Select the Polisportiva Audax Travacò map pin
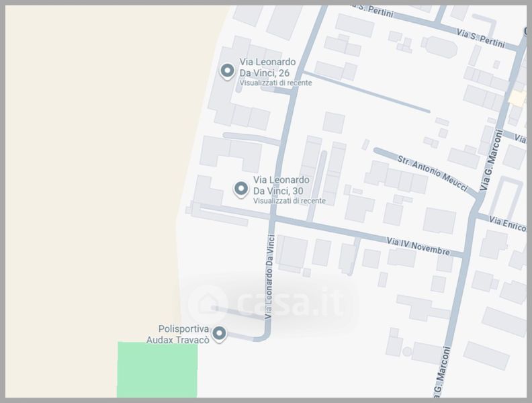This screenshot has width=532, height=403. [x=219, y=334]
